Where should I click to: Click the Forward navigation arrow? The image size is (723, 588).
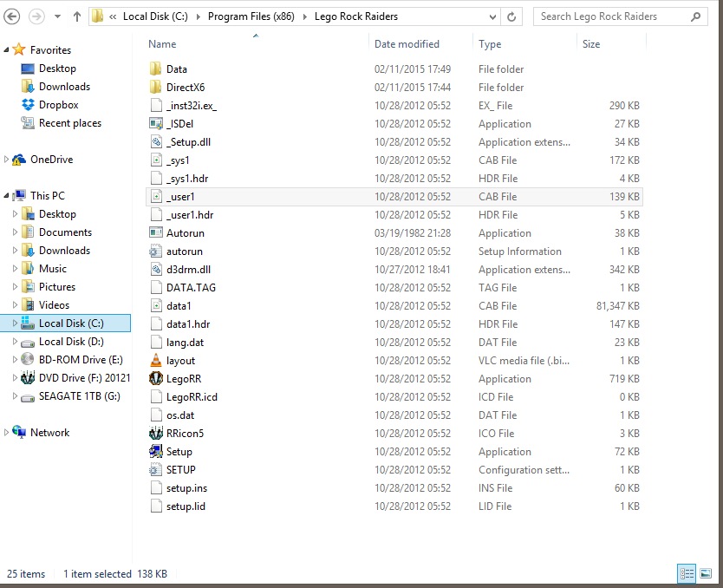(37, 17)
